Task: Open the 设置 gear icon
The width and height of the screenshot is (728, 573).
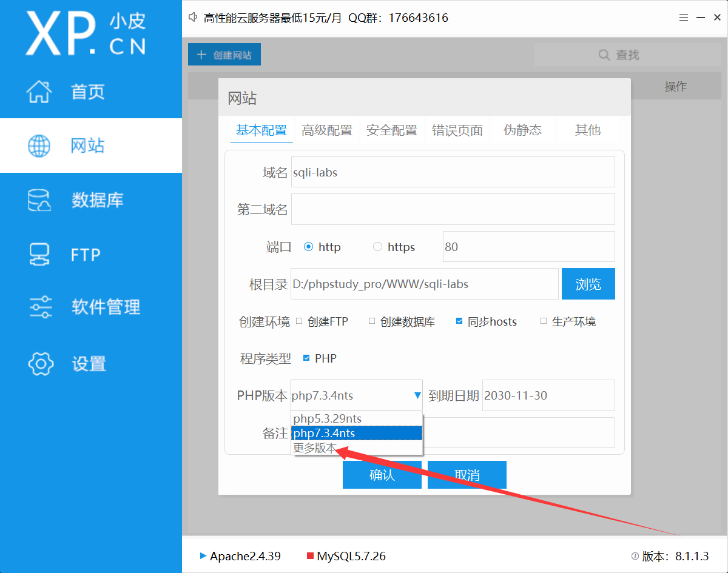Action: tap(41, 363)
